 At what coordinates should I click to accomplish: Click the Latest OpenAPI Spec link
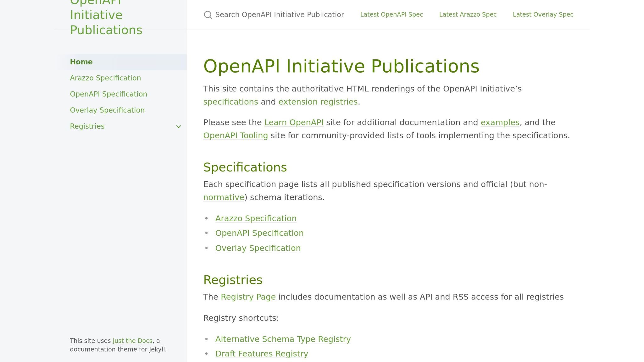[x=391, y=14]
